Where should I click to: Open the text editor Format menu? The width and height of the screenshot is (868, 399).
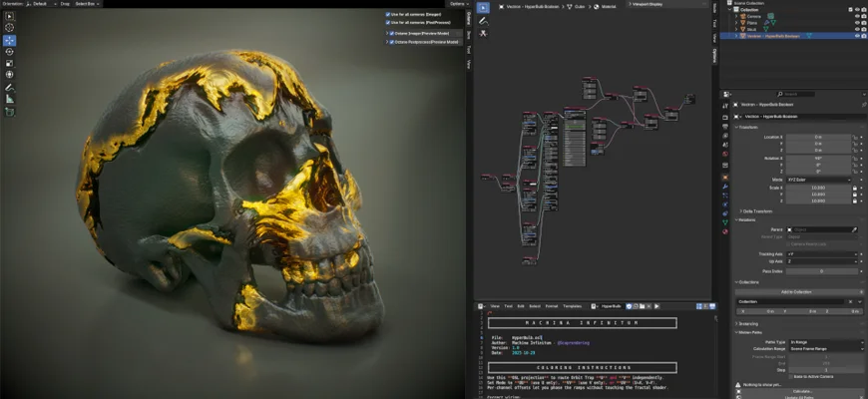[552, 306]
